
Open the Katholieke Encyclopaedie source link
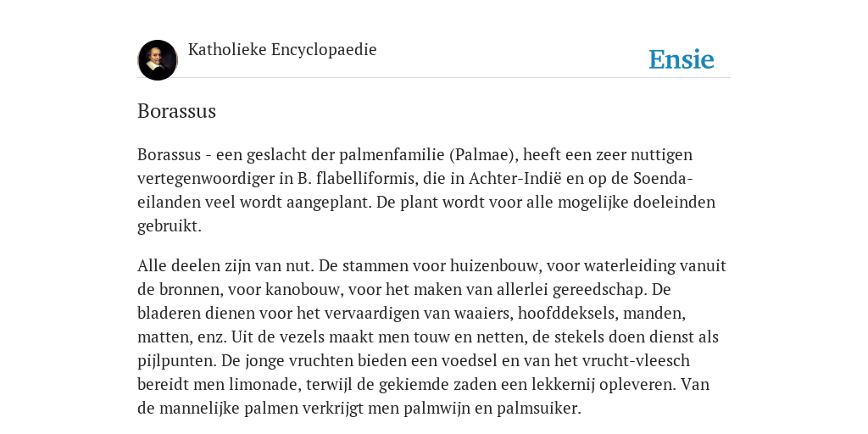pos(282,50)
